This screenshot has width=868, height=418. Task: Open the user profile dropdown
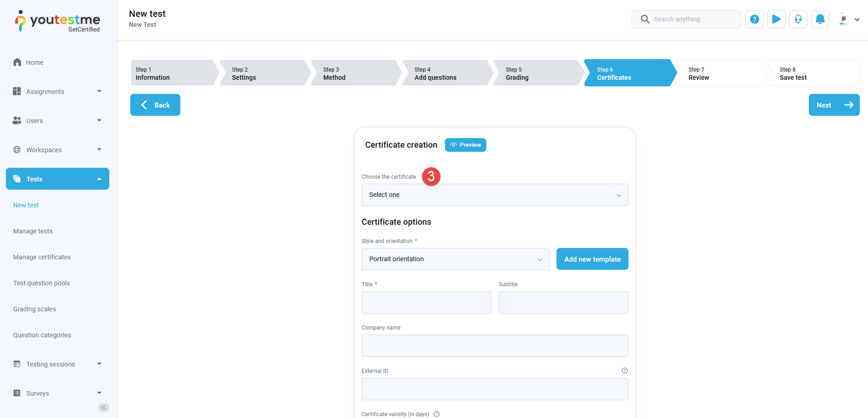[849, 19]
